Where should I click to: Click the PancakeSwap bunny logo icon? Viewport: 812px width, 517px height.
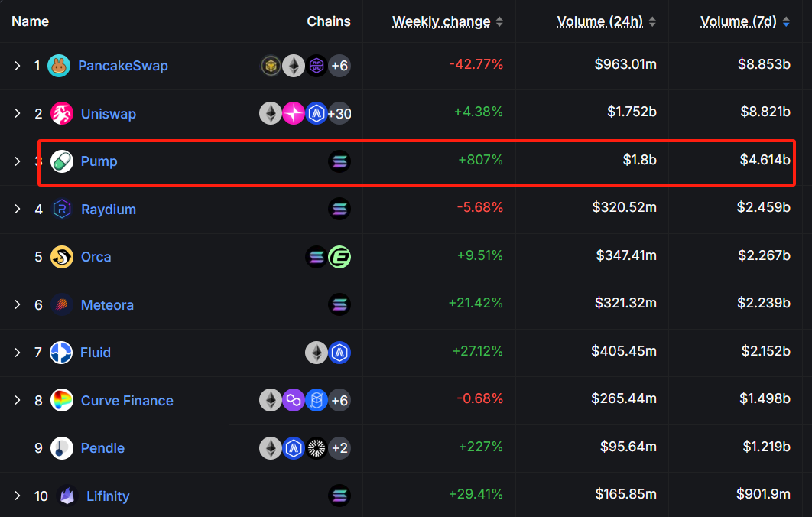[59, 66]
